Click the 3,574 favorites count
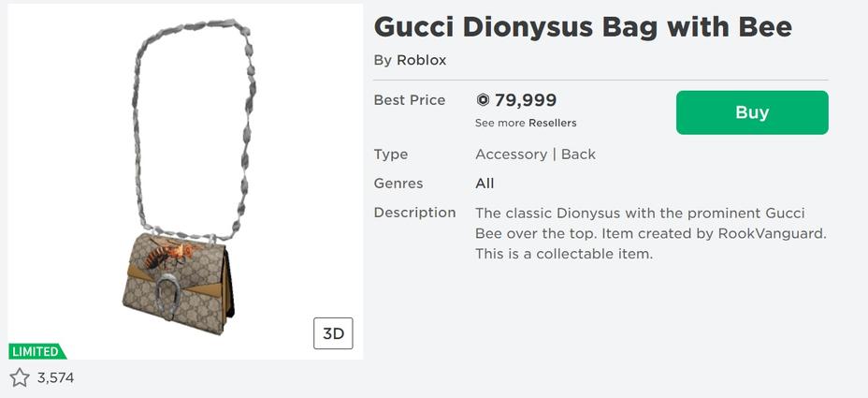Viewport: 868px width, 398px height. (55, 378)
